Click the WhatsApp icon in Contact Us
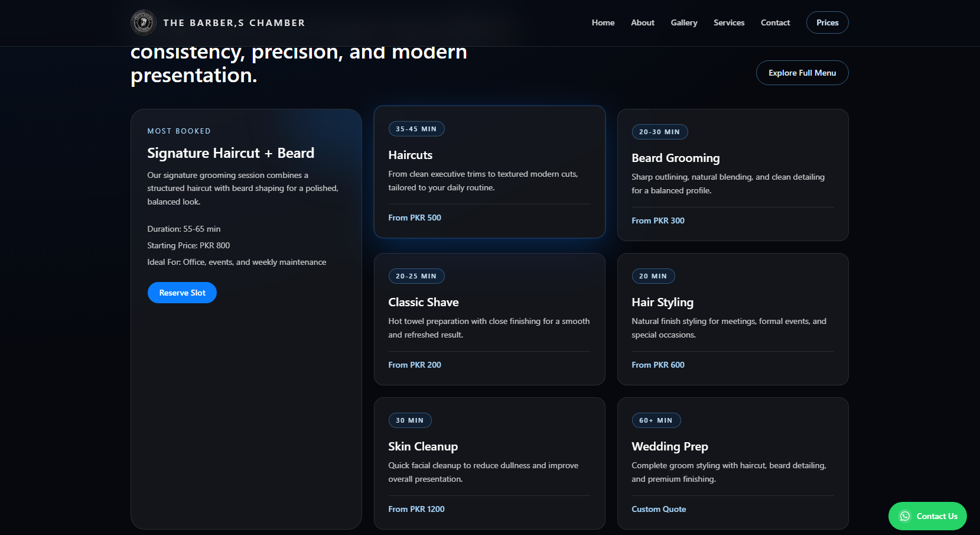Viewport: 980px width, 535px height. pos(904,516)
